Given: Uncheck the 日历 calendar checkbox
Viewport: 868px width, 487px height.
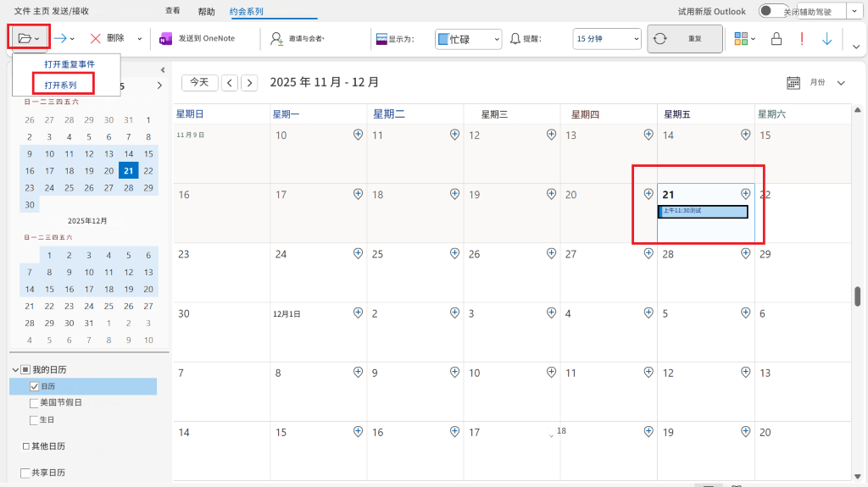Looking at the screenshot, I should tap(34, 386).
